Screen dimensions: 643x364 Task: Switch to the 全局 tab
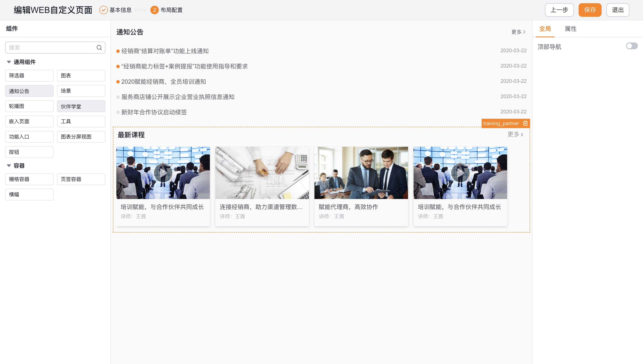pyautogui.click(x=545, y=29)
